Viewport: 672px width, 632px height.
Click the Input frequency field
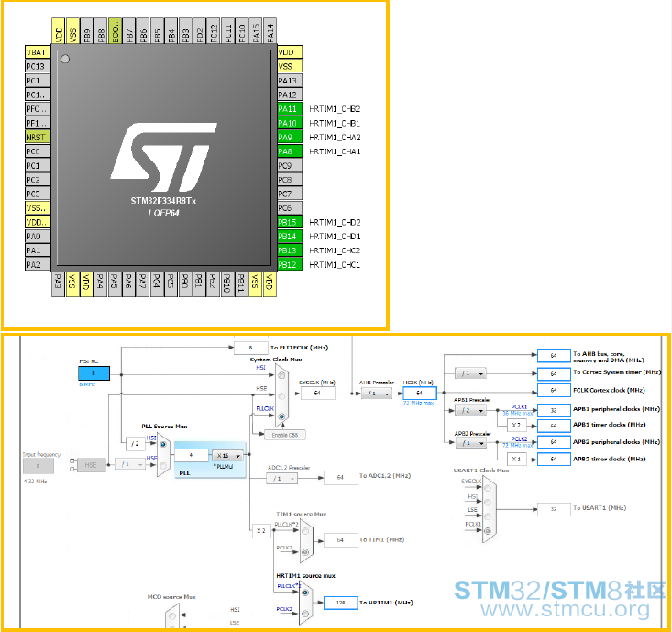tap(39, 466)
